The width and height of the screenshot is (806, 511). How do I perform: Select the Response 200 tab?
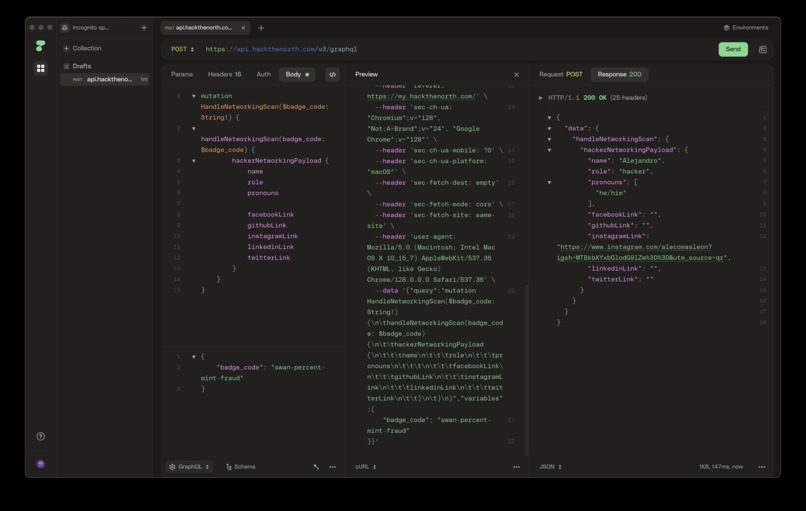[x=619, y=75]
